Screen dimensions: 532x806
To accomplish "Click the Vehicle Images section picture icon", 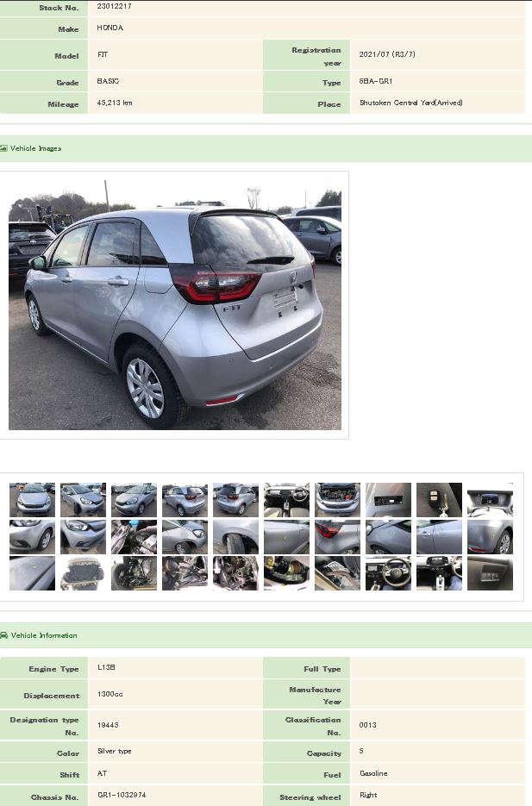I will 3,148.
